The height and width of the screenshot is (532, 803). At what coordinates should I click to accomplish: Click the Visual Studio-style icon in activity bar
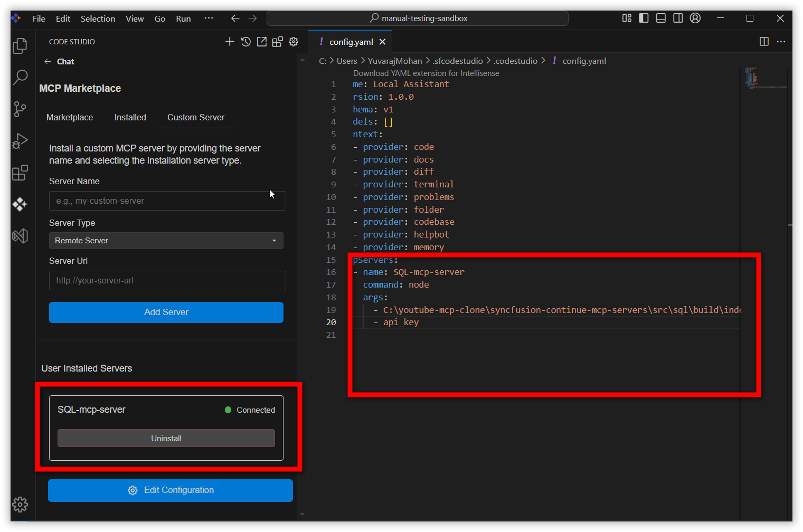[x=20, y=236]
